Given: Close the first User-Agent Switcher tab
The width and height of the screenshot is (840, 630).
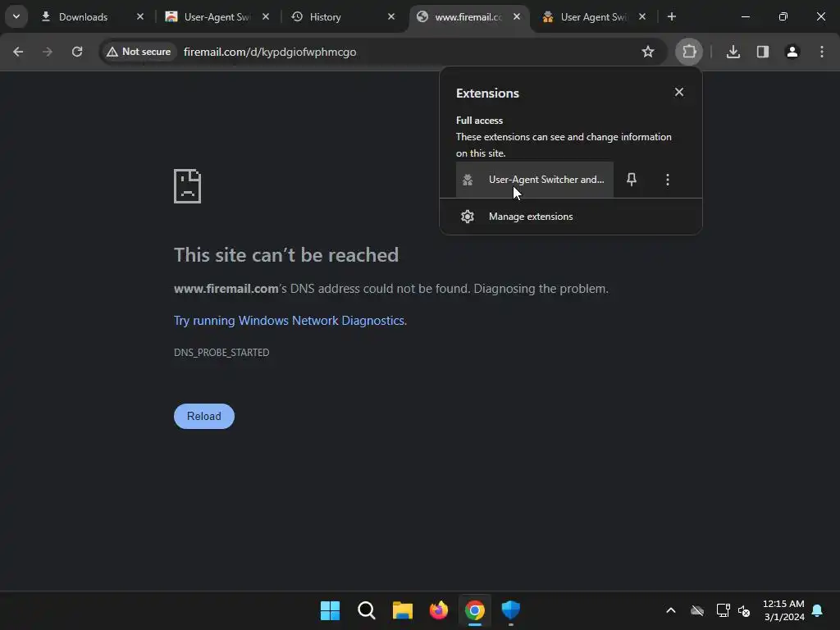Looking at the screenshot, I should point(266,16).
